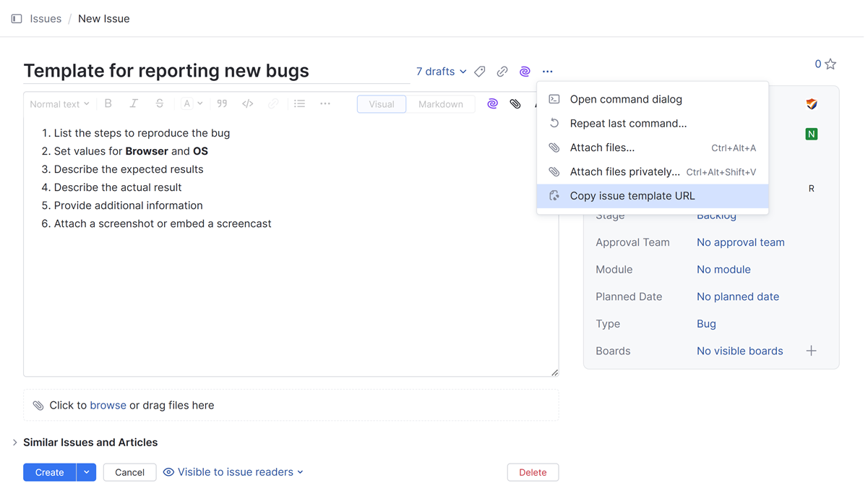
Task: Open the 7 drafts dropdown
Action: [x=441, y=72]
